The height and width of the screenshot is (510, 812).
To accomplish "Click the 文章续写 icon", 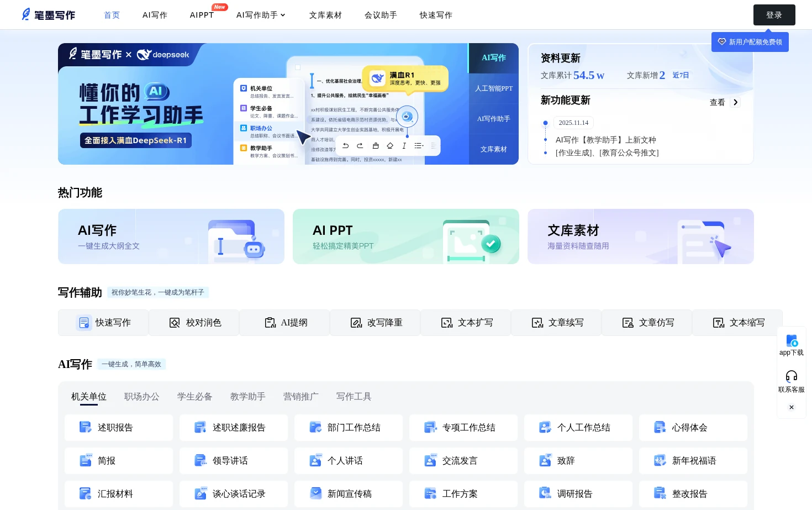I will [x=537, y=323].
